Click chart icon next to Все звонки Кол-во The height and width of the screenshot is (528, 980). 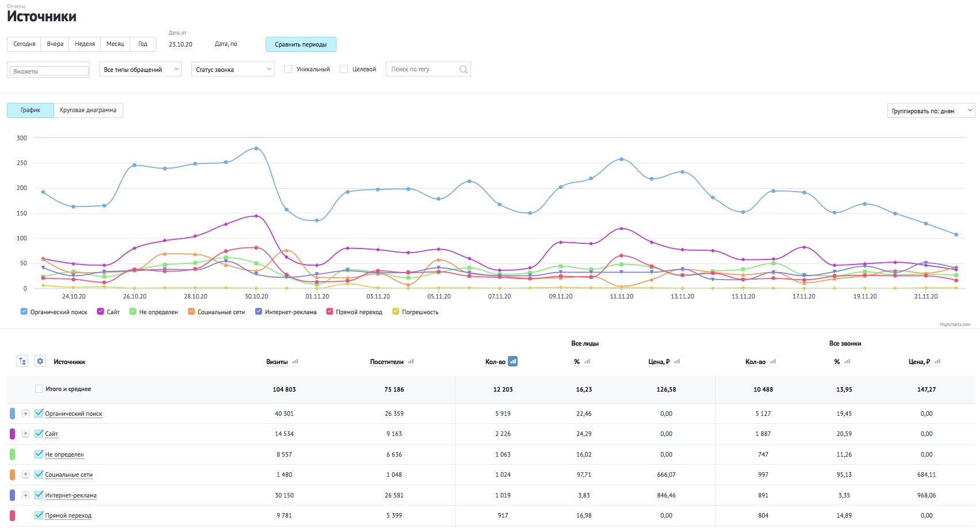[x=773, y=362]
